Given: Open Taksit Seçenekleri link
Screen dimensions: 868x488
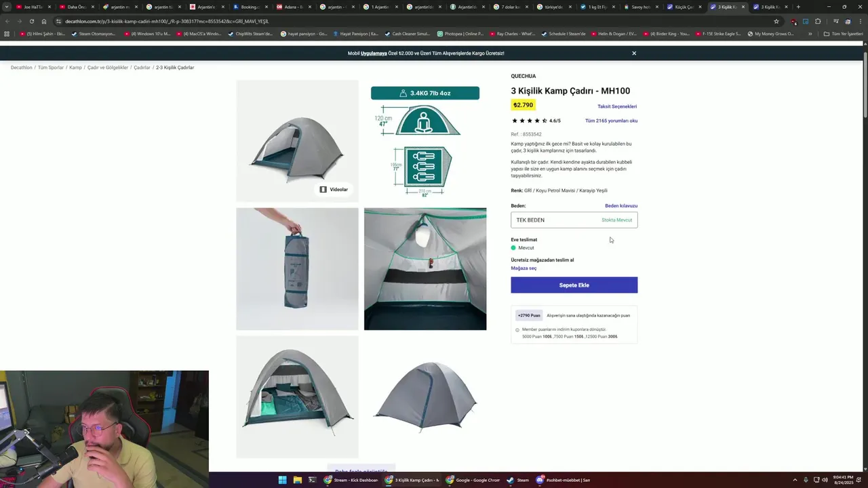Looking at the screenshot, I should [x=617, y=106].
